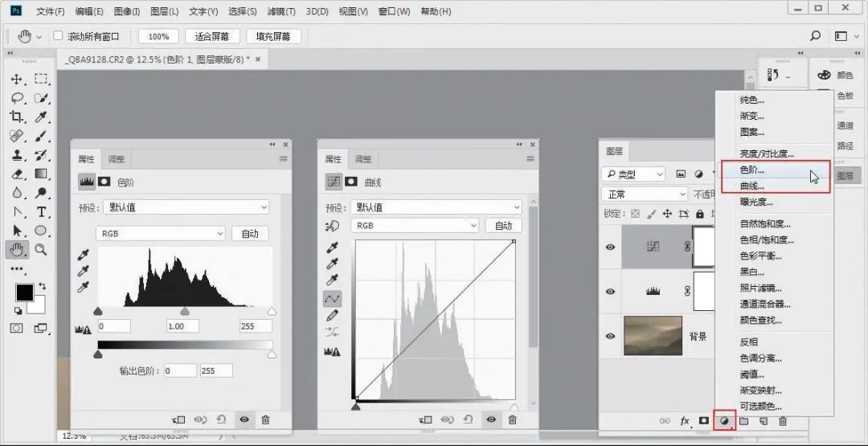This screenshot has height=446, width=868.
Task: Click the Levels clip to layer icon
Action: 178,420
